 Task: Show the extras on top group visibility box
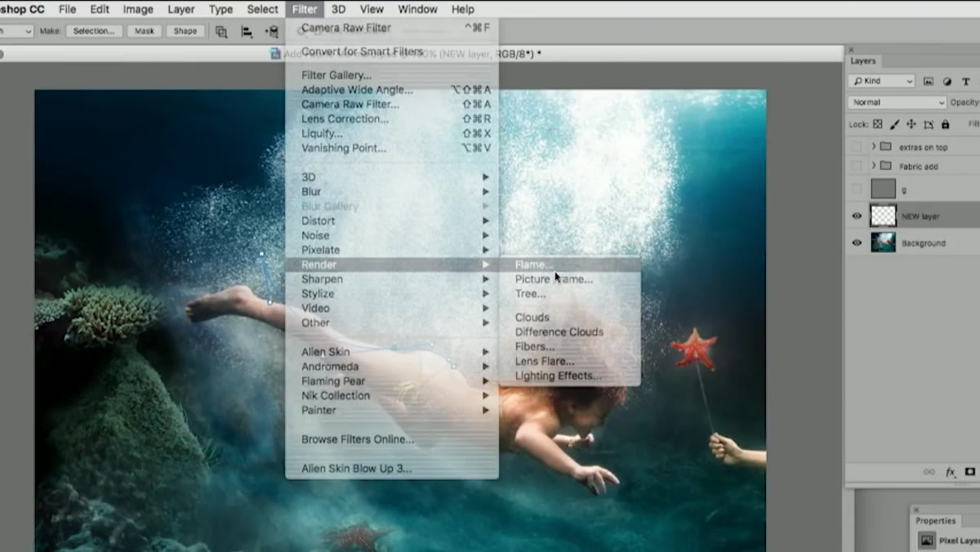(x=857, y=147)
